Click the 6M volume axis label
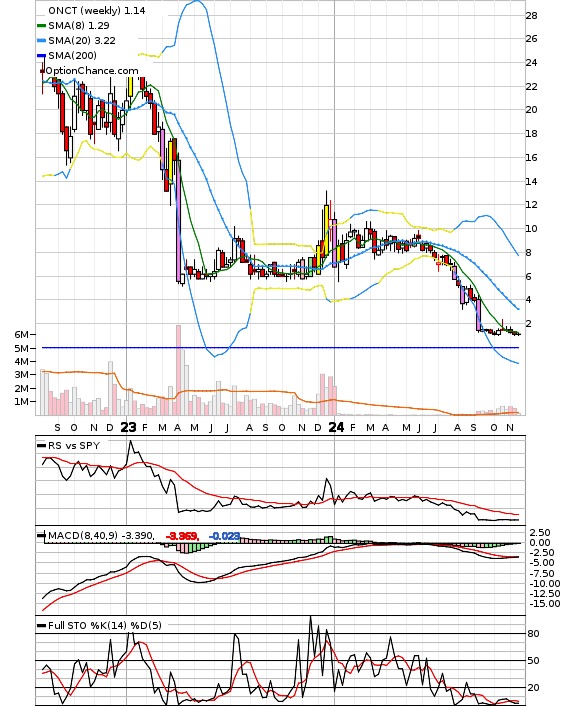This screenshot has width=566, height=706. 22,334
